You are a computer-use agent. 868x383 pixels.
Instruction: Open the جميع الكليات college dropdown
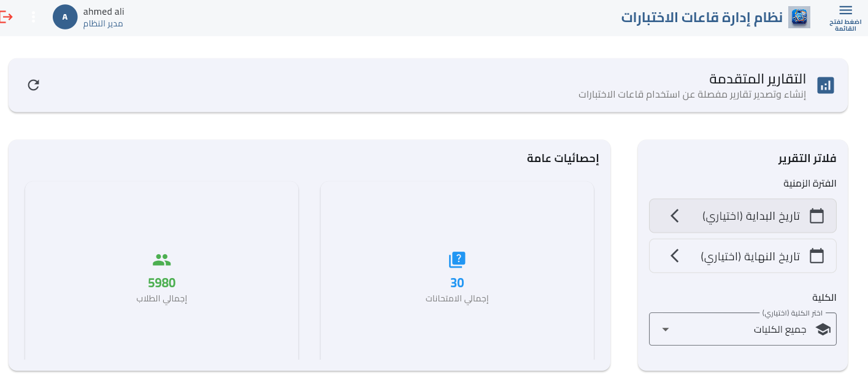[x=743, y=329]
